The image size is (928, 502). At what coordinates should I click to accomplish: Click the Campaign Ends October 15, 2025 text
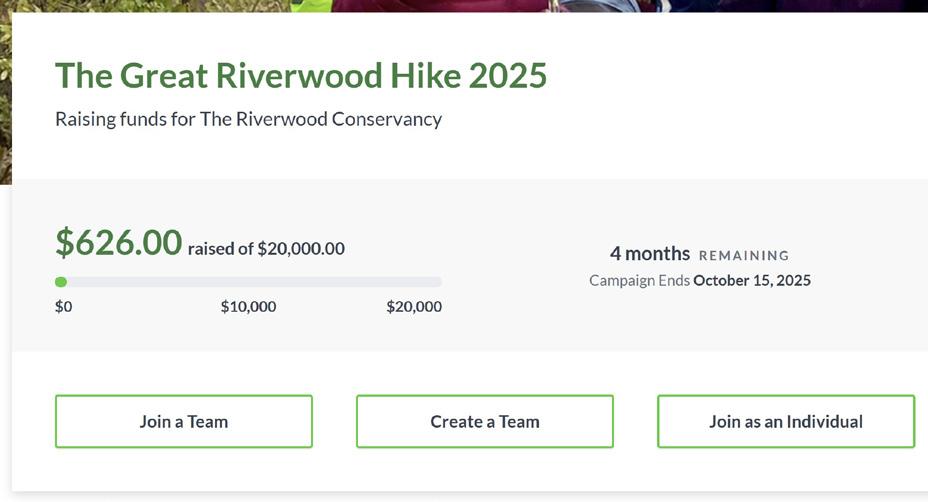(700, 281)
